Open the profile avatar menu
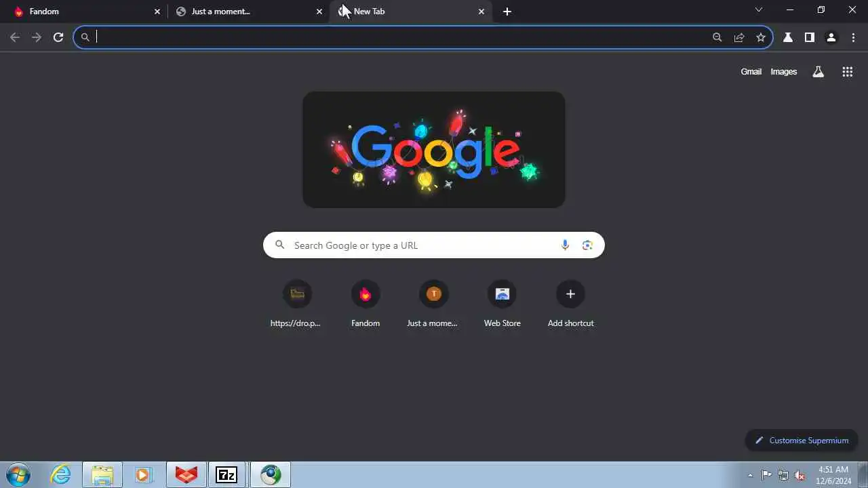Screen dimensions: 868x488 pos(831,37)
